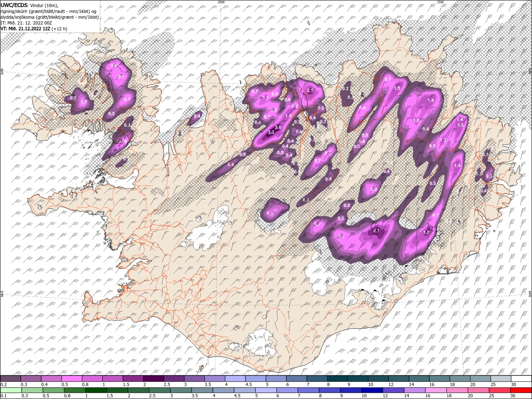The width and height of the screenshot is (532, 399).
Task: Click the dark teal swatch labelled 8 in top legend row
Action: (337, 379)
